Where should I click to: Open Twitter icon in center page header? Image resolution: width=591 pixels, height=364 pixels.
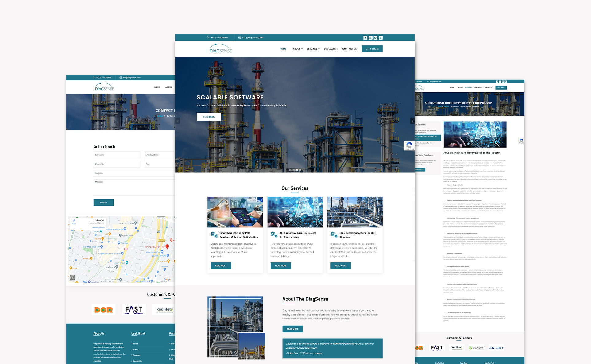(365, 38)
